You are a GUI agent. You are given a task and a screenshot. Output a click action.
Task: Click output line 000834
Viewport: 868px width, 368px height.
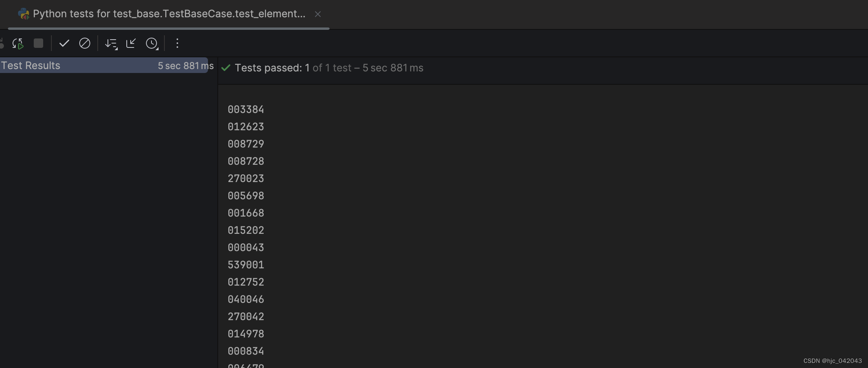[246, 351]
